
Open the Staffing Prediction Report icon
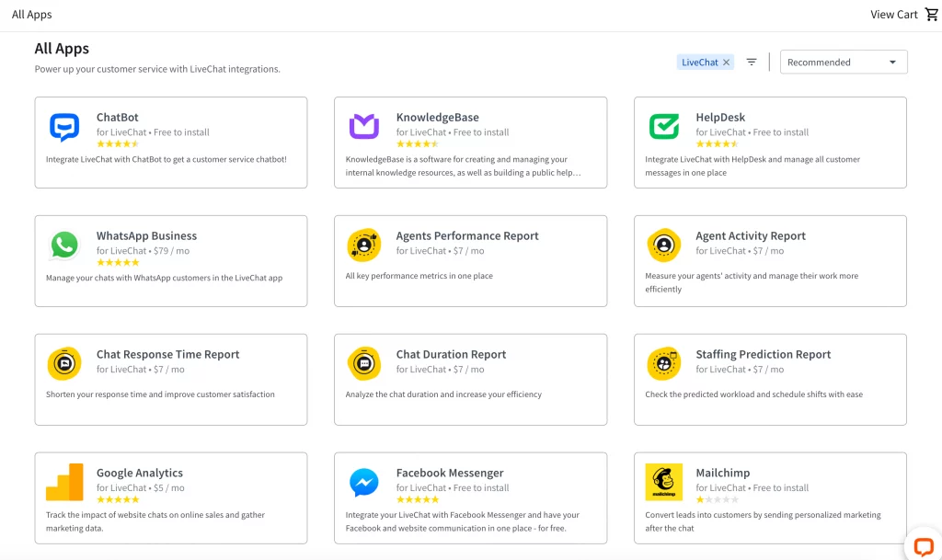[x=664, y=363]
